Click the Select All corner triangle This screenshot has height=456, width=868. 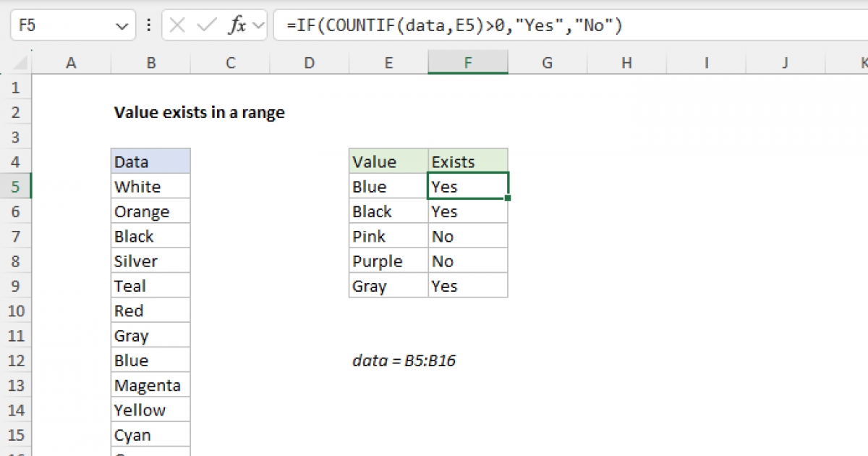pos(16,64)
